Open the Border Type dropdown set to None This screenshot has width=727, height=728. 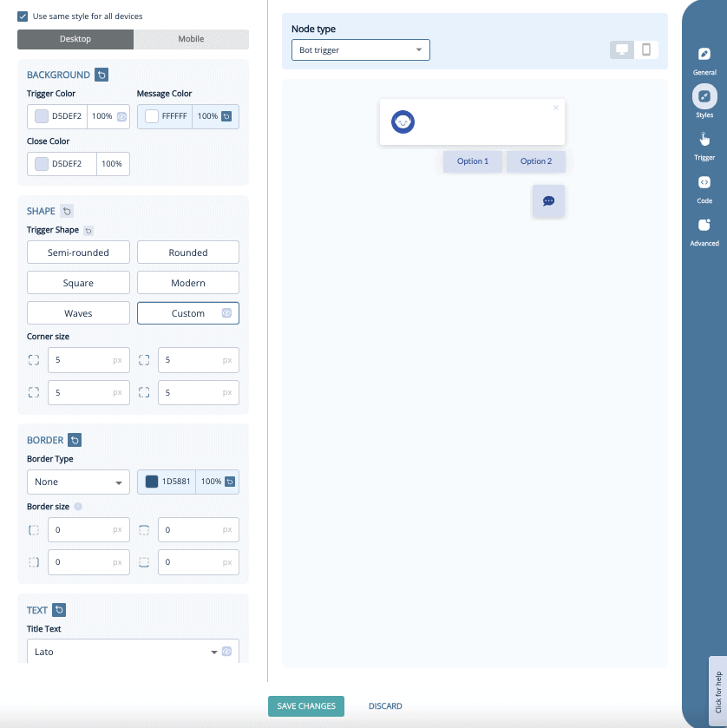point(78,482)
